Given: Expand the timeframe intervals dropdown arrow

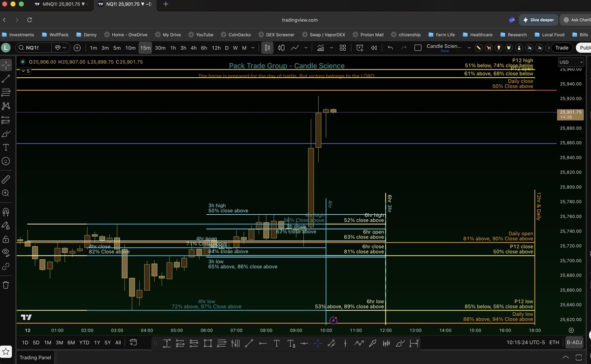Looking at the screenshot, I should point(253,48).
